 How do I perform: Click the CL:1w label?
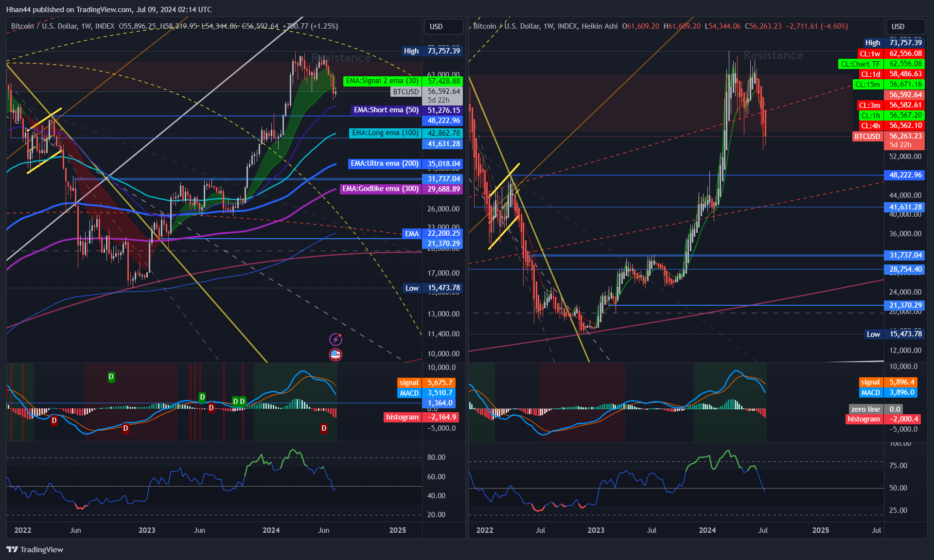869,54
